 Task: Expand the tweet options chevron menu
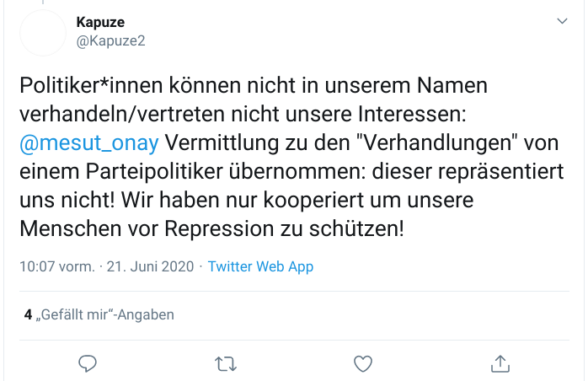[x=562, y=21]
